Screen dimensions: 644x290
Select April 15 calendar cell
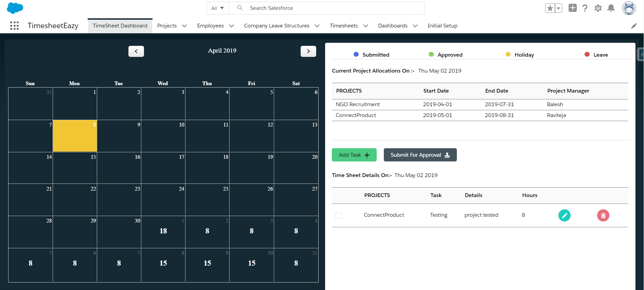75,168
